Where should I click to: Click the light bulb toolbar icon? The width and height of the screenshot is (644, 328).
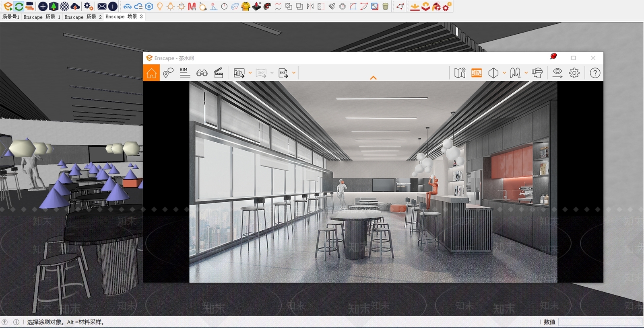160,6
